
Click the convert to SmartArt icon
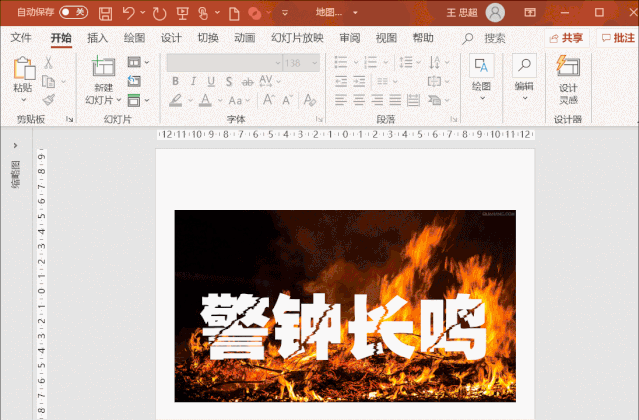[x=434, y=100]
